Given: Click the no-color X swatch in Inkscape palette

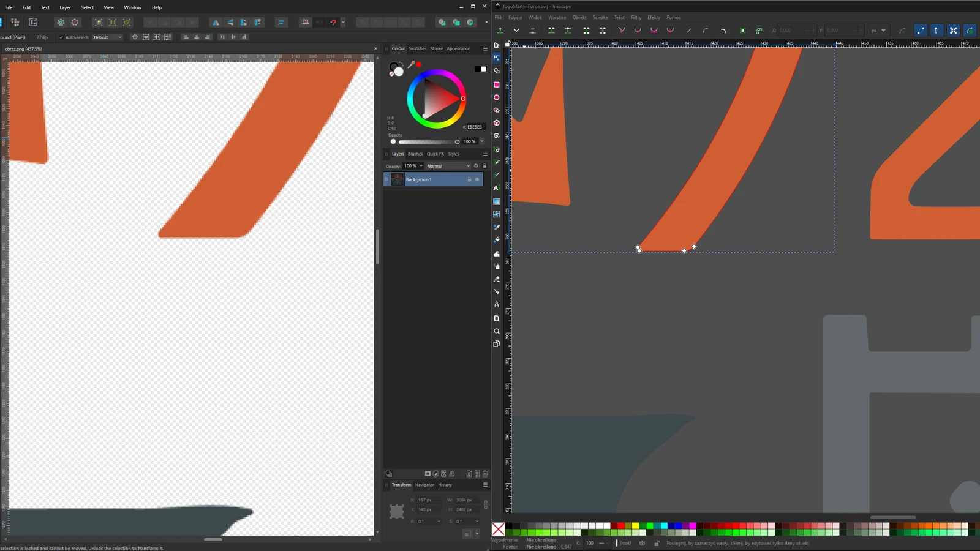Looking at the screenshot, I should click(x=499, y=529).
